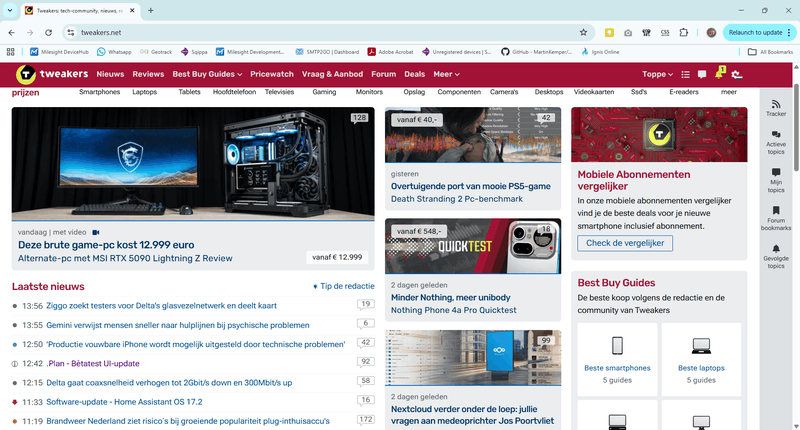Select the Smartphones category
Screen dimensions: 800x430
(99, 92)
